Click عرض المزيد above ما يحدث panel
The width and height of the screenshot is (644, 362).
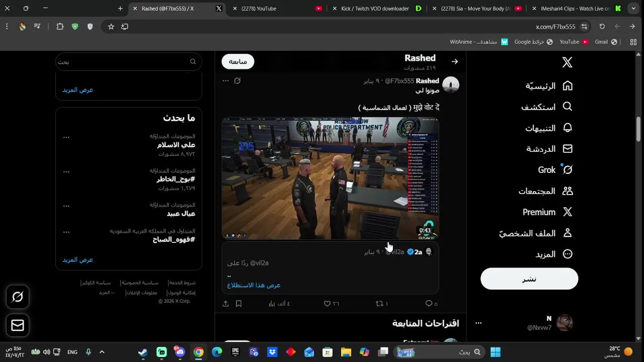(x=77, y=89)
